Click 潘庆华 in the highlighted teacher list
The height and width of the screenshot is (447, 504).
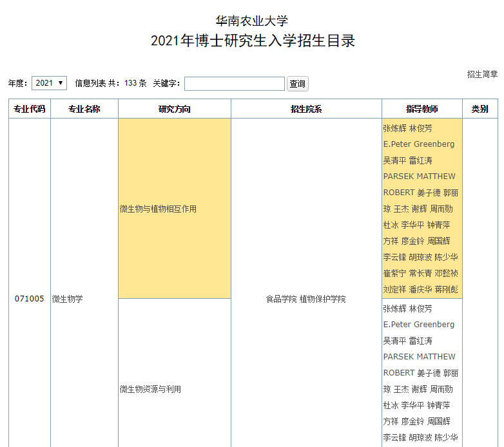[x=420, y=289]
